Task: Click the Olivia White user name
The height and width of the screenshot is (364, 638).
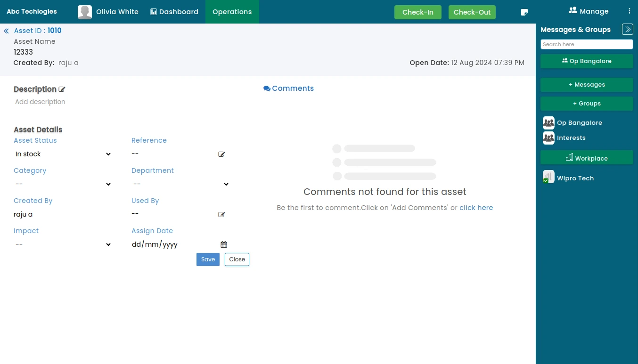Action: tap(117, 12)
